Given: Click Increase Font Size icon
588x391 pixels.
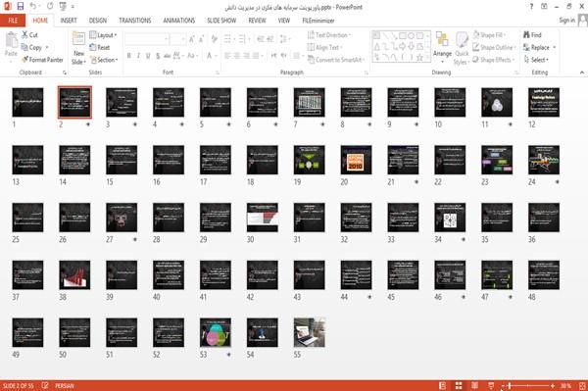Looking at the screenshot, I should (192, 39).
